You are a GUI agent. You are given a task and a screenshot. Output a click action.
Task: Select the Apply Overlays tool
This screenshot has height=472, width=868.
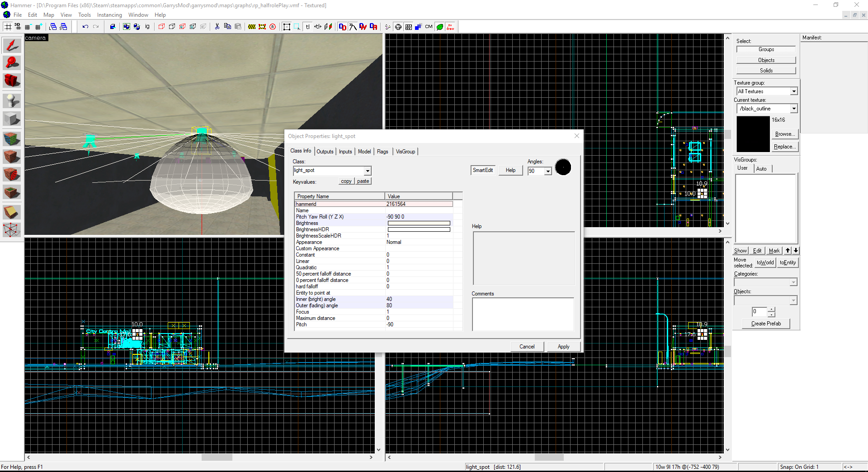pos(12,193)
